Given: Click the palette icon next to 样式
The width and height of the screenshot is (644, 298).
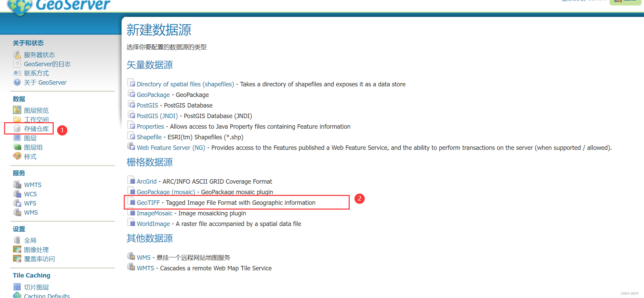Looking at the screenshot, I should coord(17,156).
